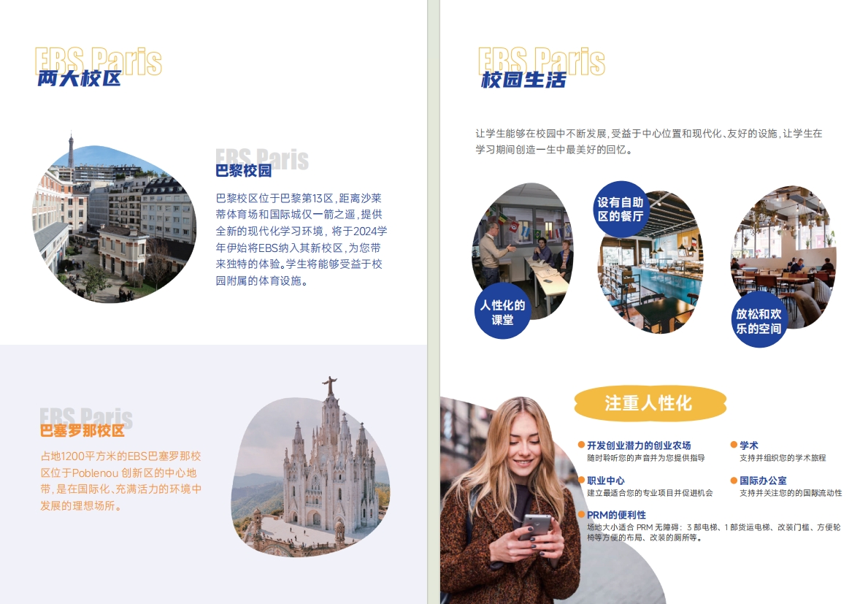Screen dimensions: 868x604
Task: Click the orange bullet beside 学术
Action: (734, 445)
